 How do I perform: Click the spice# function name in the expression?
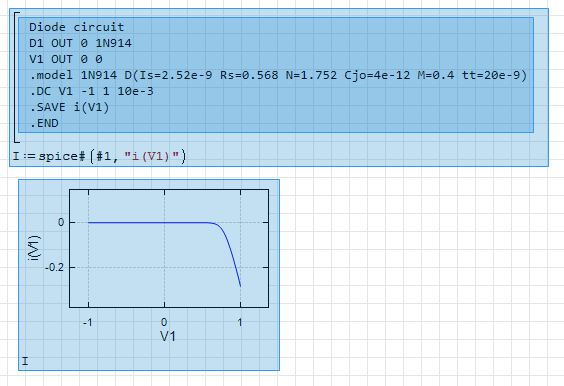tap(62, 156)
